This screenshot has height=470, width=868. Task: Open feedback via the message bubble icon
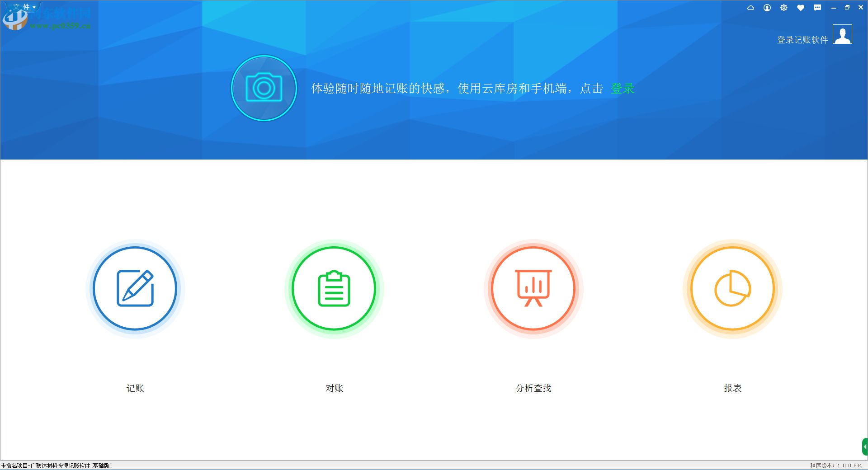click(817, 8)
